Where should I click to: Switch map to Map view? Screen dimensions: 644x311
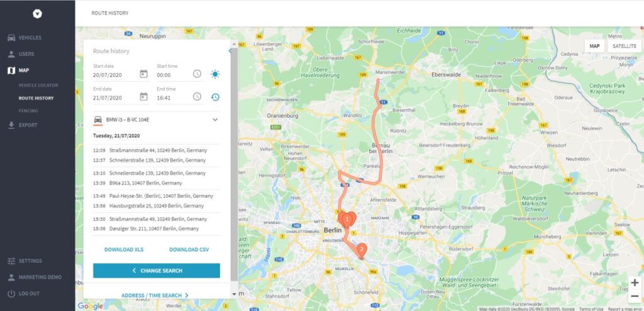tap(594, 46)
